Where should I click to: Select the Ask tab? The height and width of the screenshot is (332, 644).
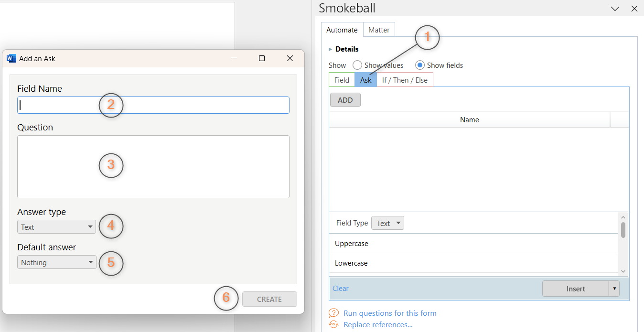tap(366, 80)
